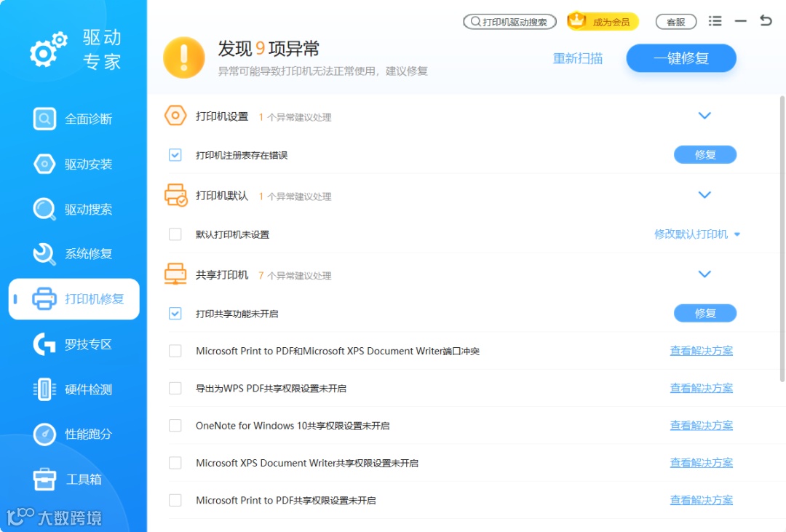The height and width of the screenshot is (532, 786).
Task: Click 成为会员 button
Action: (603, 22)
